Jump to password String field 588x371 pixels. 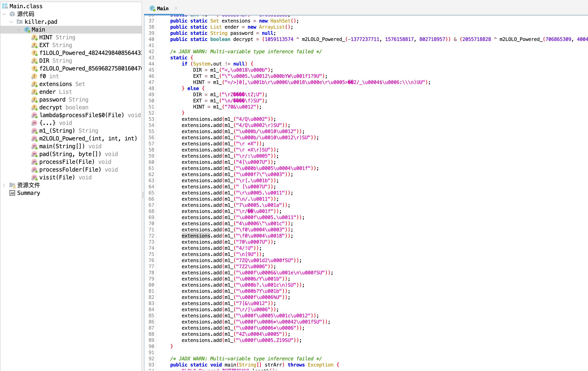(x=64, y=100)
